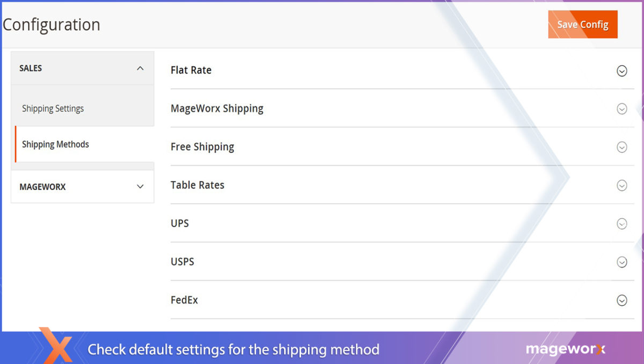Click the Flat Rate section title

click(191, 70)
